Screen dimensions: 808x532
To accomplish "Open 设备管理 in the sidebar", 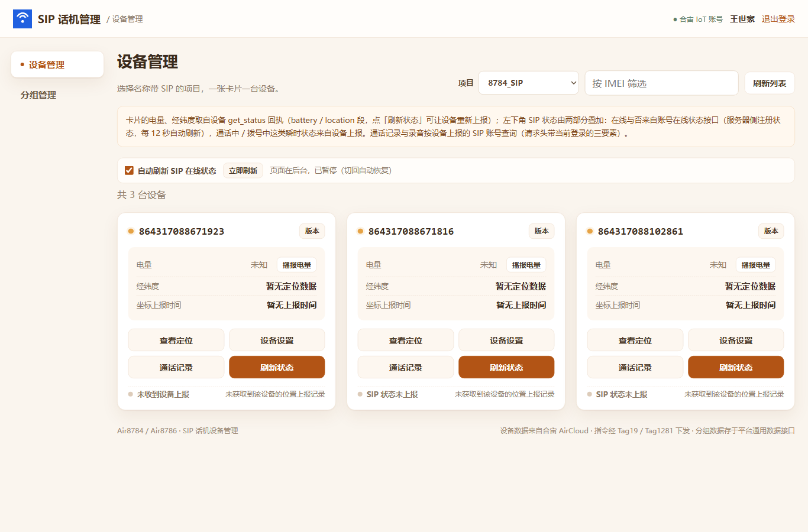I will click(57, 64).
